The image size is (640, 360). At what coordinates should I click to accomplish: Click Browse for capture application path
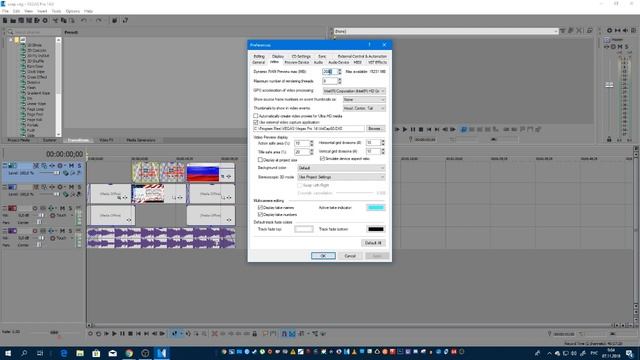pos(375,129)
